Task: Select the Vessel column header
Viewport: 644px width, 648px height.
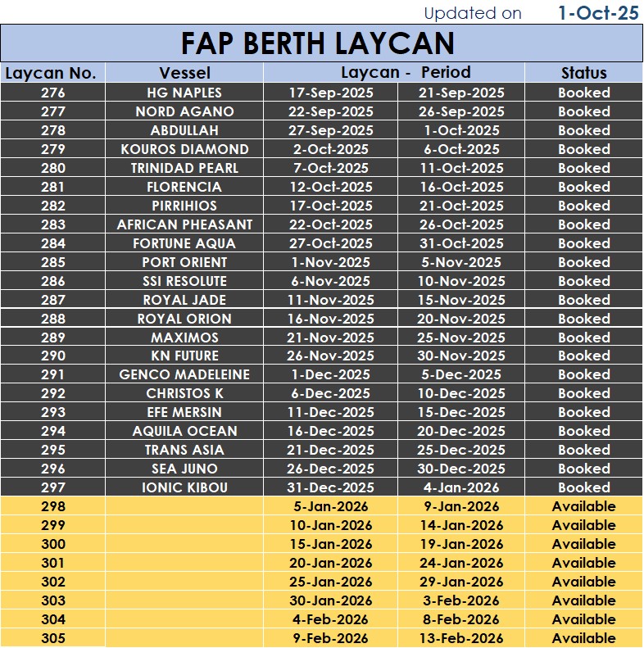Action: click(x=184, y=73)
